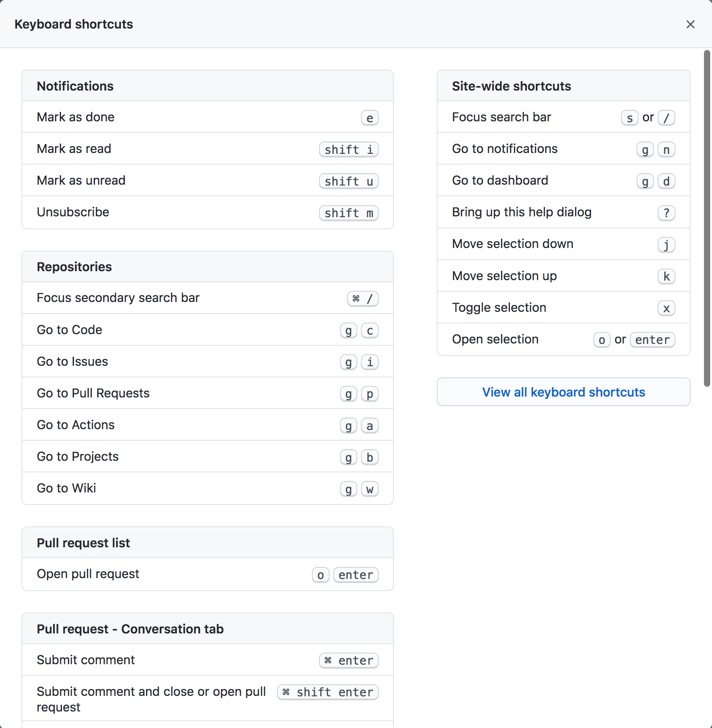Click the question mark key badge
The width and height of the screenshot is (712, 728).
click(666, 213)
